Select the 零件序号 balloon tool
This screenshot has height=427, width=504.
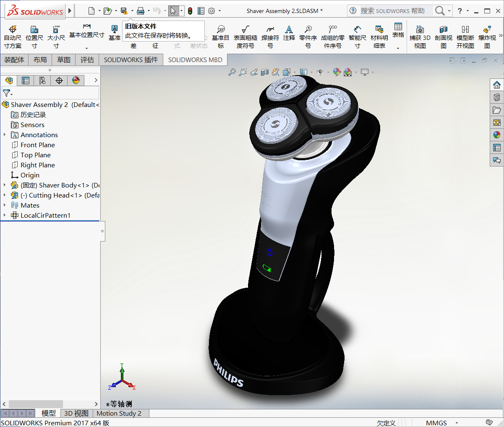(308, 37)
